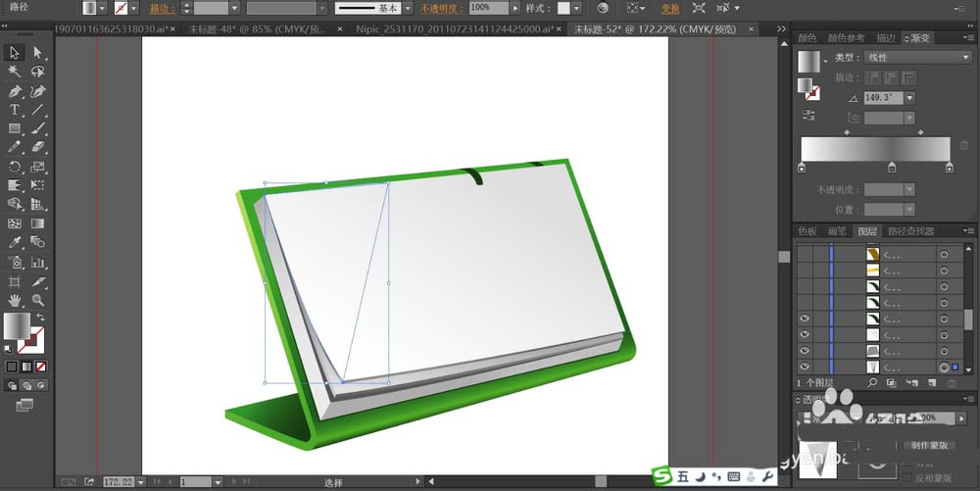Select the Zoom magnifier tool
This screenshot has width=980, height=491.
pos(37,301)
